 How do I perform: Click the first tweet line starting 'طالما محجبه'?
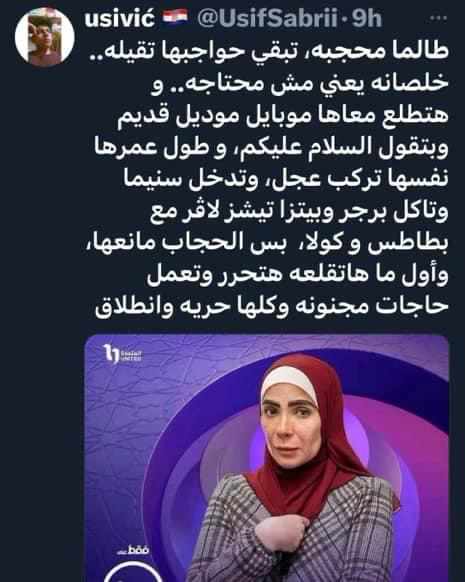pyautogui.click(x=269, y=51)
